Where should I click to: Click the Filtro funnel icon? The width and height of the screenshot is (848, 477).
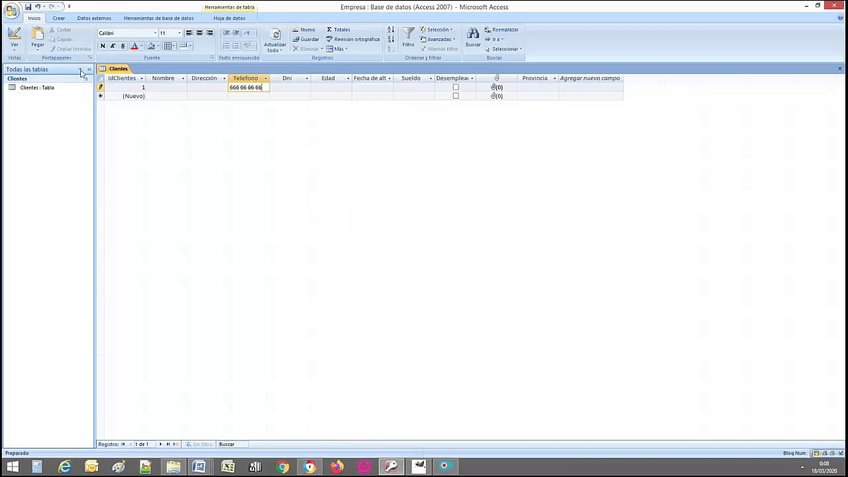click(x=408, y=34)
